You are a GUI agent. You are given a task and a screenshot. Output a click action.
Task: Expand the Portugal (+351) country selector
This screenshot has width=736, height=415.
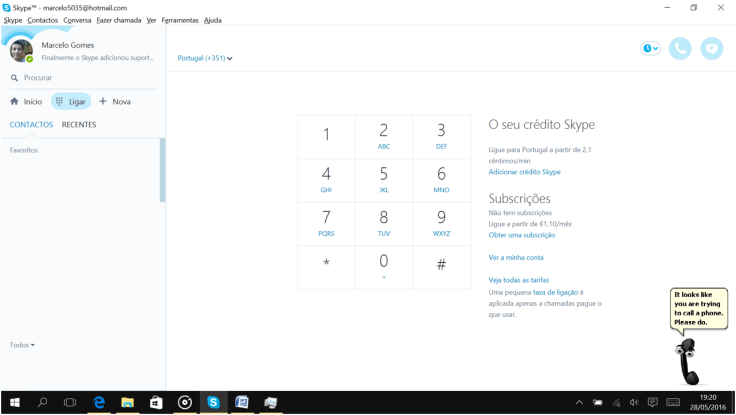[x=205, y=59]
